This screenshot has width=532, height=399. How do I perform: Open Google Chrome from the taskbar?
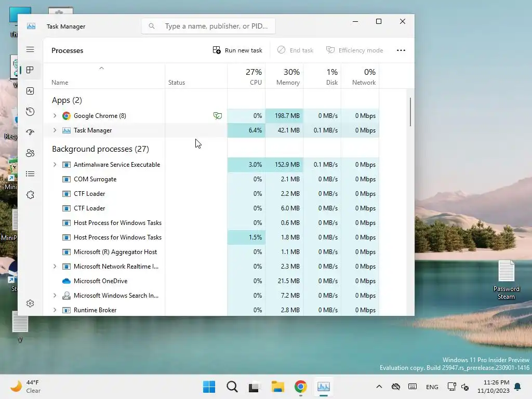(x=301, y=387)
